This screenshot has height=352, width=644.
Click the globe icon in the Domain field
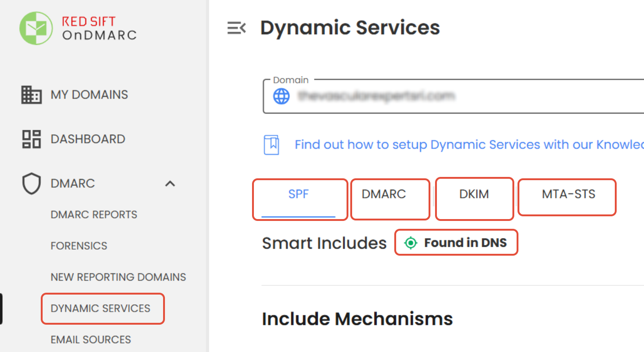click(x=281, y=96)
